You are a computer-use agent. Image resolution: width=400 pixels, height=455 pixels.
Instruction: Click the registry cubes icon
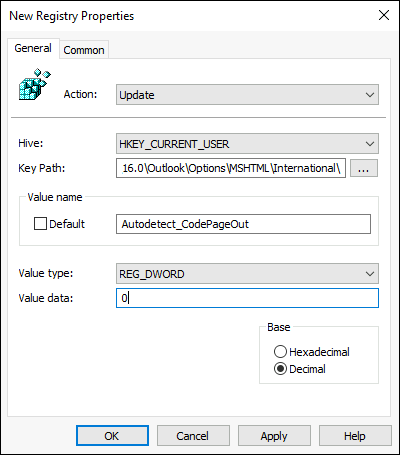pyautogui.click(x=35, y=84)
